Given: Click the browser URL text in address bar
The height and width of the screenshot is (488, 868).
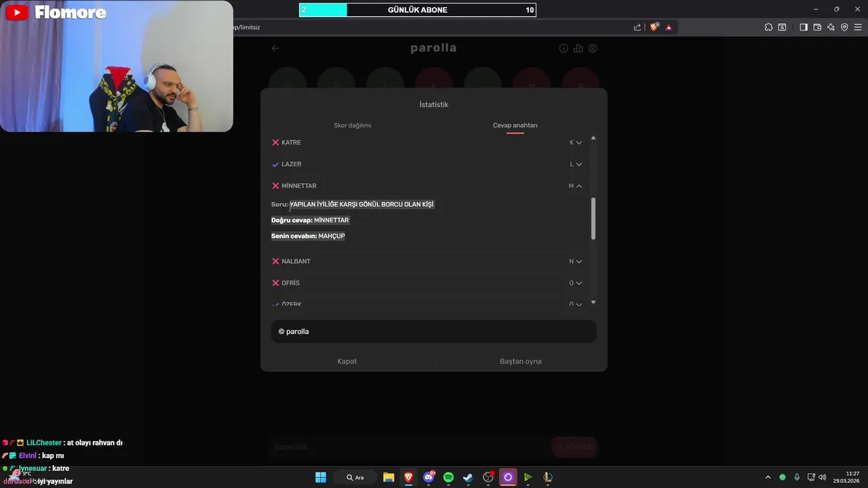Looking at the screenshot, I should point(247,27).
